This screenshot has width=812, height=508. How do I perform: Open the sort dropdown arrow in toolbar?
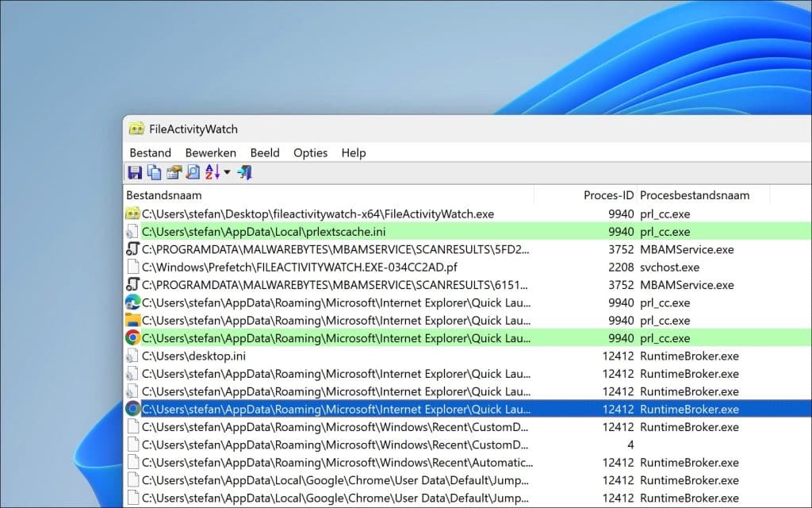[x=227, y=172]
